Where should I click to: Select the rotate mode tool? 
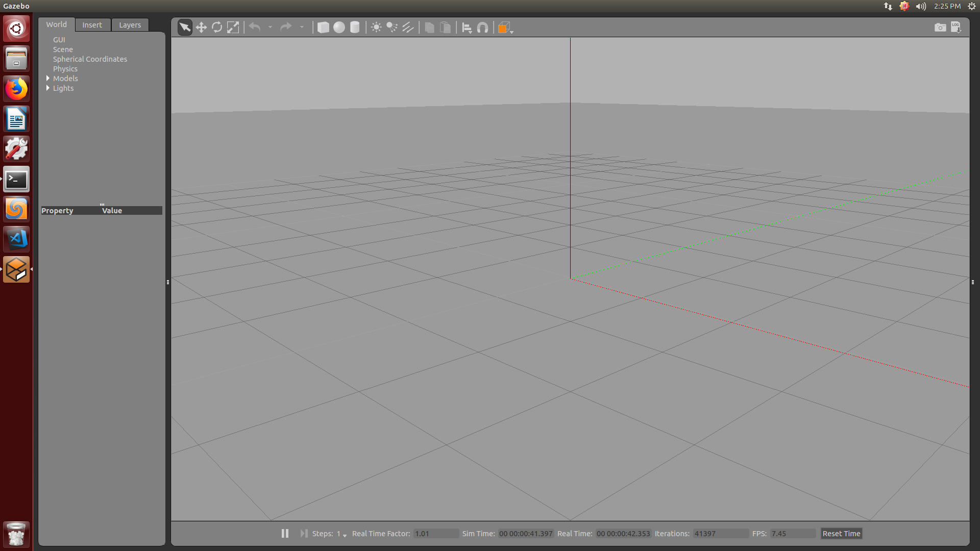click(x=217, y=28)
